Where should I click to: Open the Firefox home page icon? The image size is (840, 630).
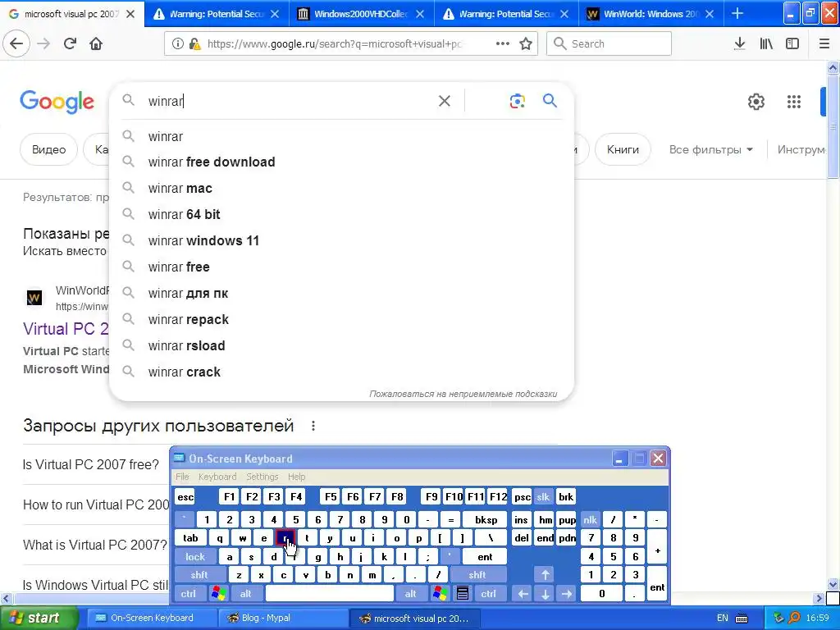coord(96,44)
